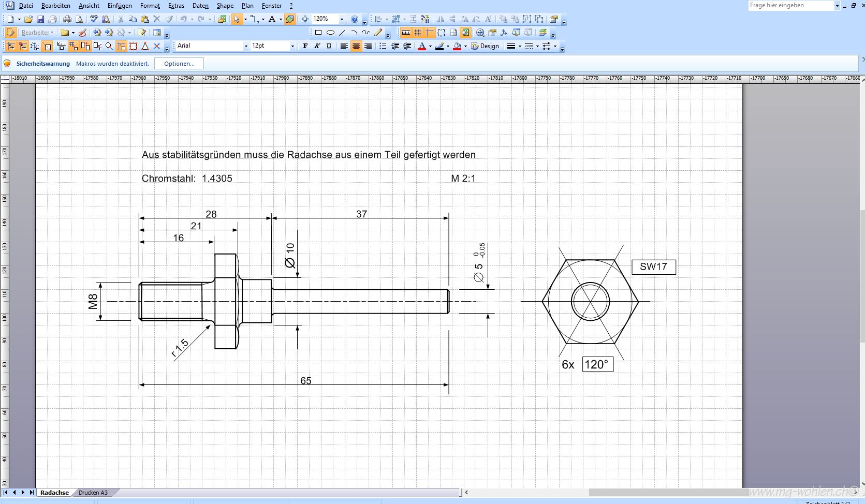The width and height of the screenshot is (865, 504).
Task: Toggle center text alignment
Action: point(356,46)
